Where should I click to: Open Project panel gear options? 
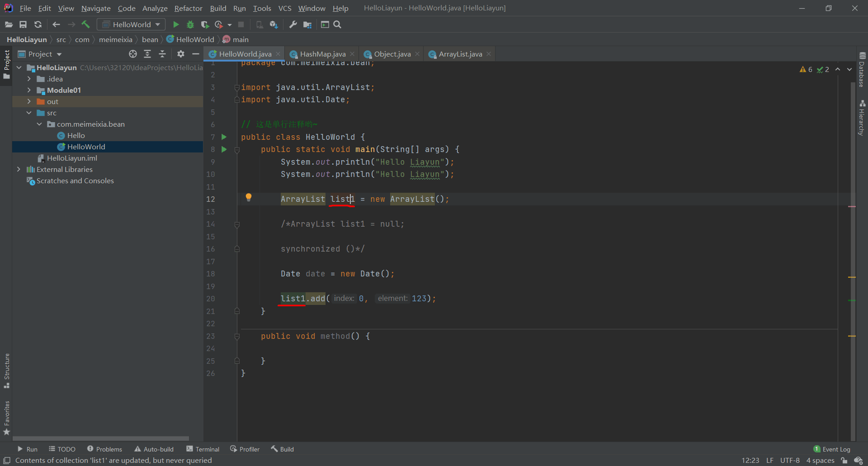[181, 54]
